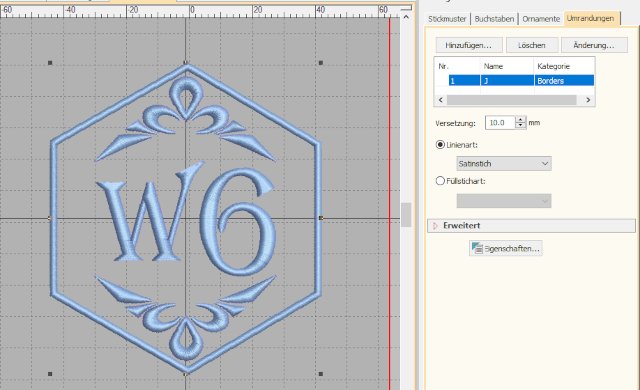640x390 pixels.
Task: Click the Änderung... button
Action: 594,45
